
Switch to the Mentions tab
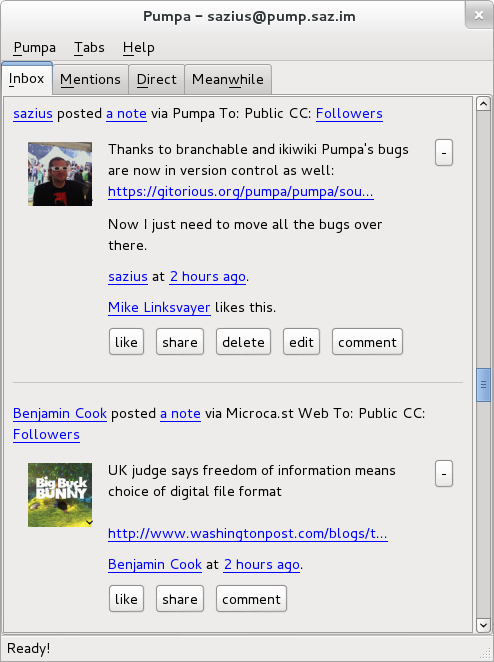point(90,79)
